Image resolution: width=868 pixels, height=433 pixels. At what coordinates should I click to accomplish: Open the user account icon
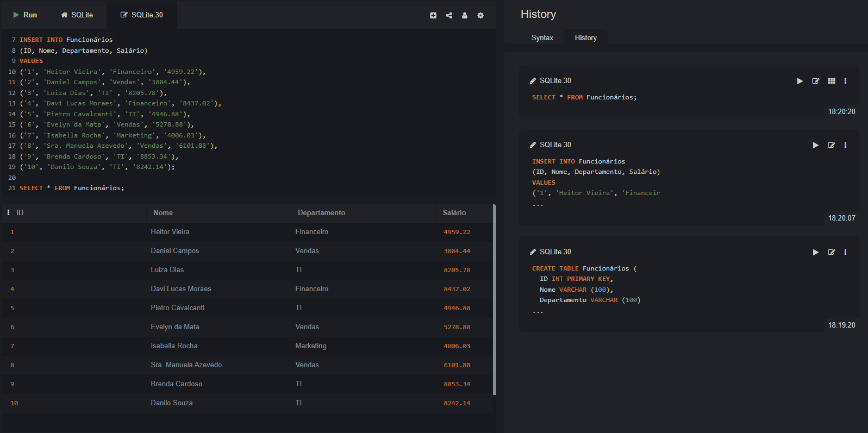465,15
